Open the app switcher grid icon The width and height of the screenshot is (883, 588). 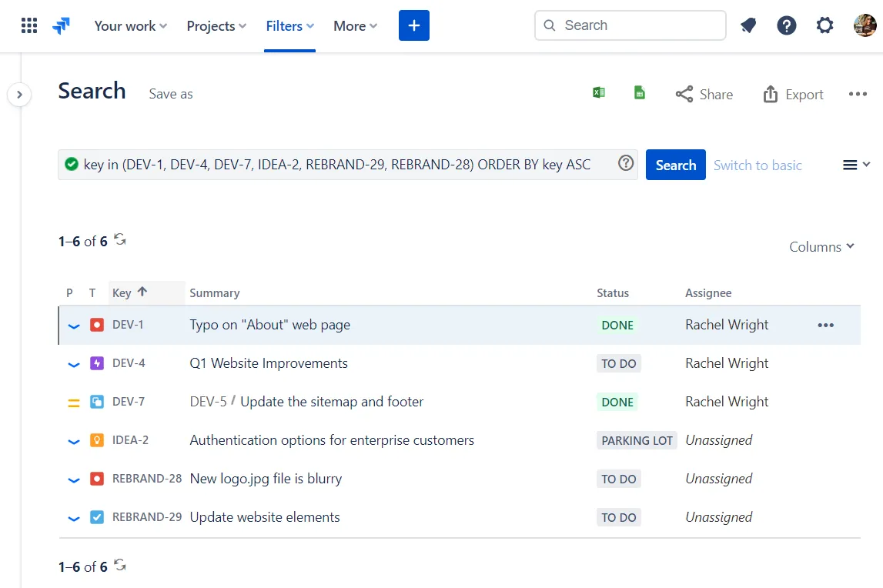(29, 25)
